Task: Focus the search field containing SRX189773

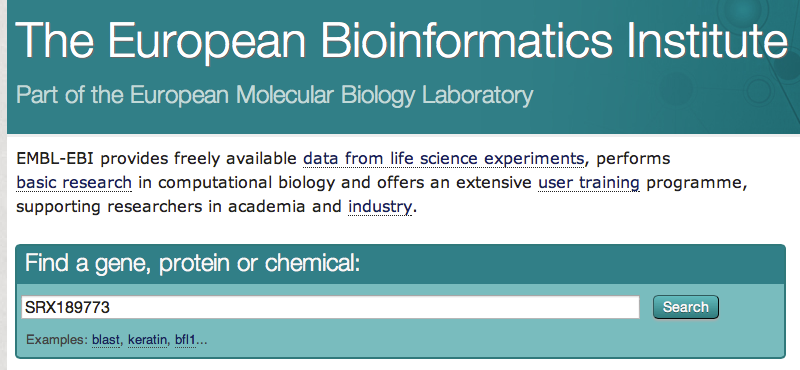Action: [x=330, y=307]
